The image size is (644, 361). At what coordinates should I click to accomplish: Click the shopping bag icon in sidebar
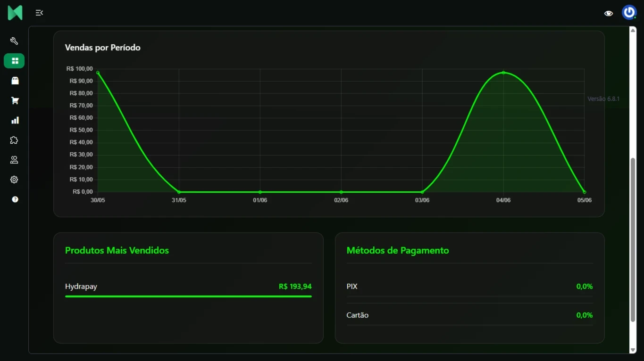point(14,80)
